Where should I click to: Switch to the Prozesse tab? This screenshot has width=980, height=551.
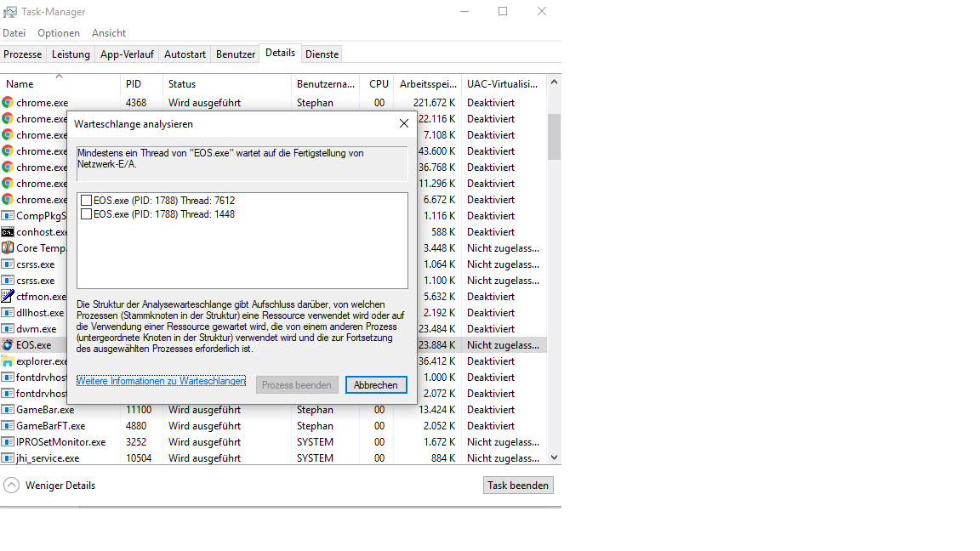coord(22,54)
